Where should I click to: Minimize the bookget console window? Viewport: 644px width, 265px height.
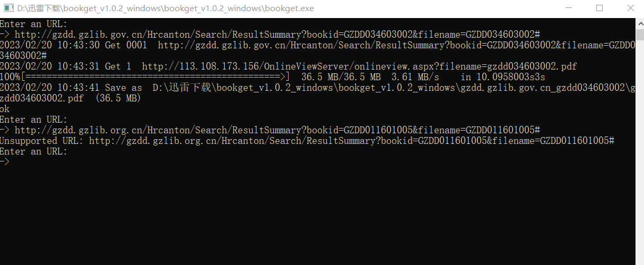569,8
